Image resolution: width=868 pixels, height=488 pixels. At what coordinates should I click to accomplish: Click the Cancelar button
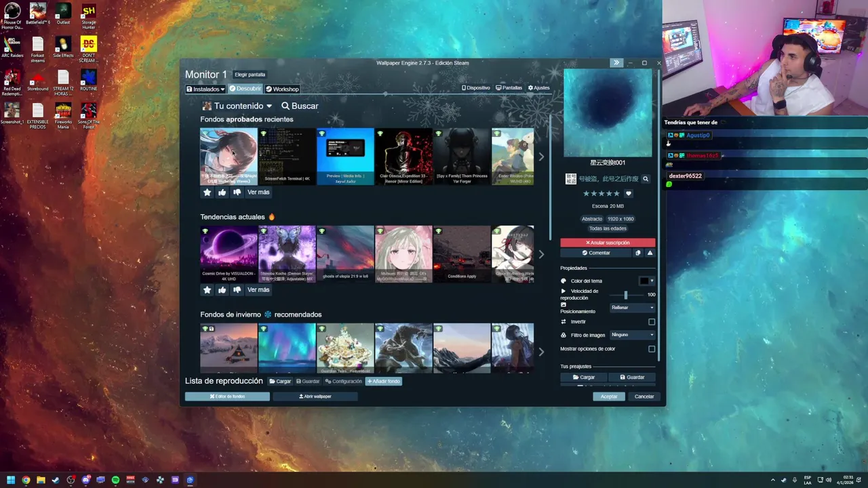644,396
